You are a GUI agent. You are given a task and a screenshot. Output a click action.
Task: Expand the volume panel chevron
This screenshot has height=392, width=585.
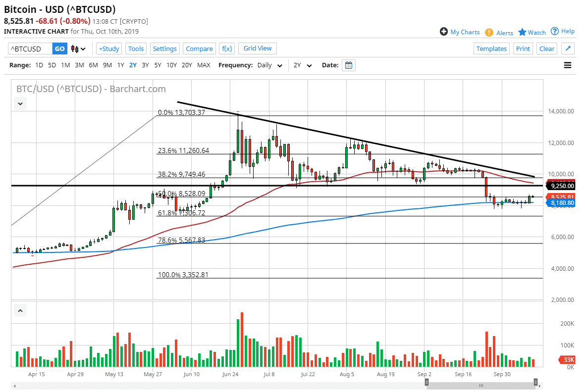point(20,310)
